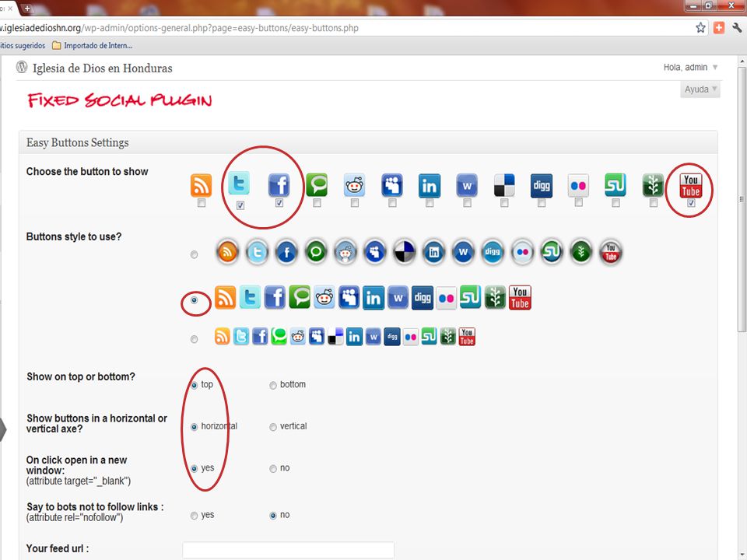Viewport: 747px width, 560px height.
Task: Click inside the 'Your feed url' field
Action: 288,550
